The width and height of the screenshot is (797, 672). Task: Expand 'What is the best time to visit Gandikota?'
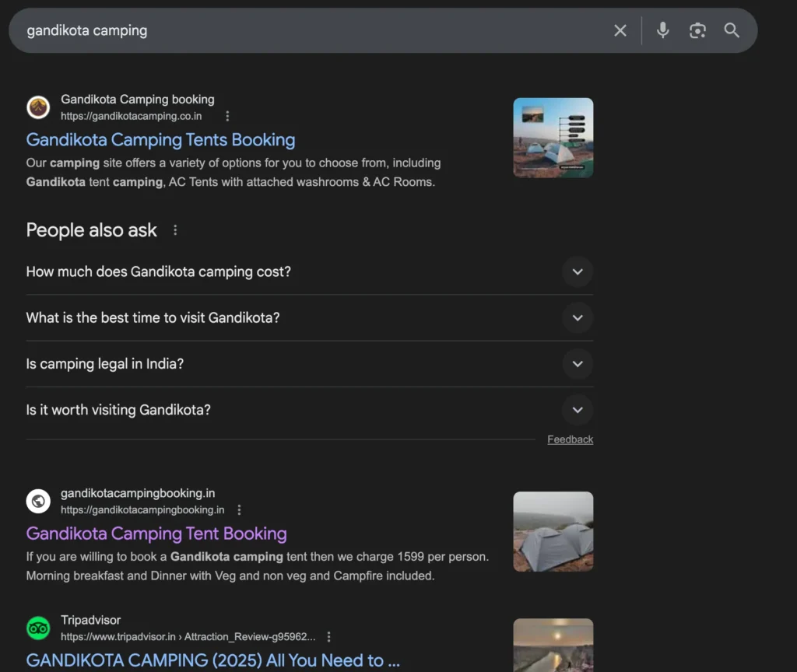click(x=577, y=318)
